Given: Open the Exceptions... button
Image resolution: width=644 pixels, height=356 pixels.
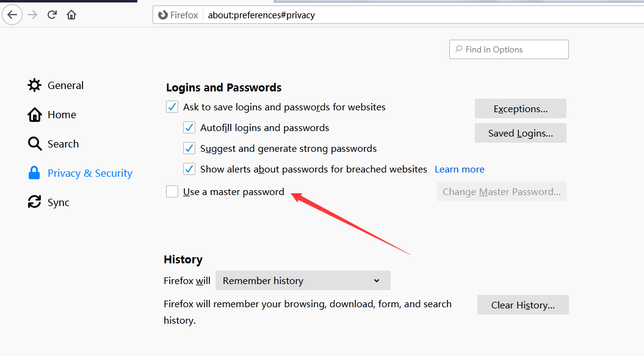Looking at the screenshot, I should 520,109.
